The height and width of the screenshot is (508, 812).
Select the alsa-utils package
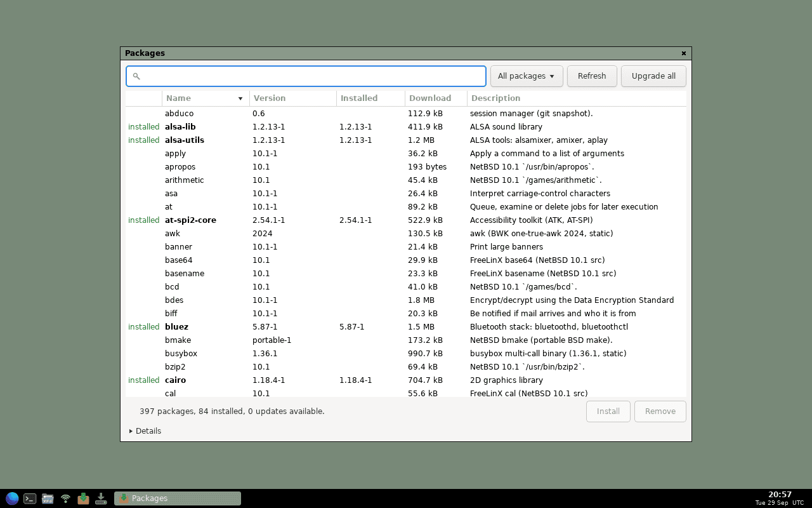(x=406, y=140)
